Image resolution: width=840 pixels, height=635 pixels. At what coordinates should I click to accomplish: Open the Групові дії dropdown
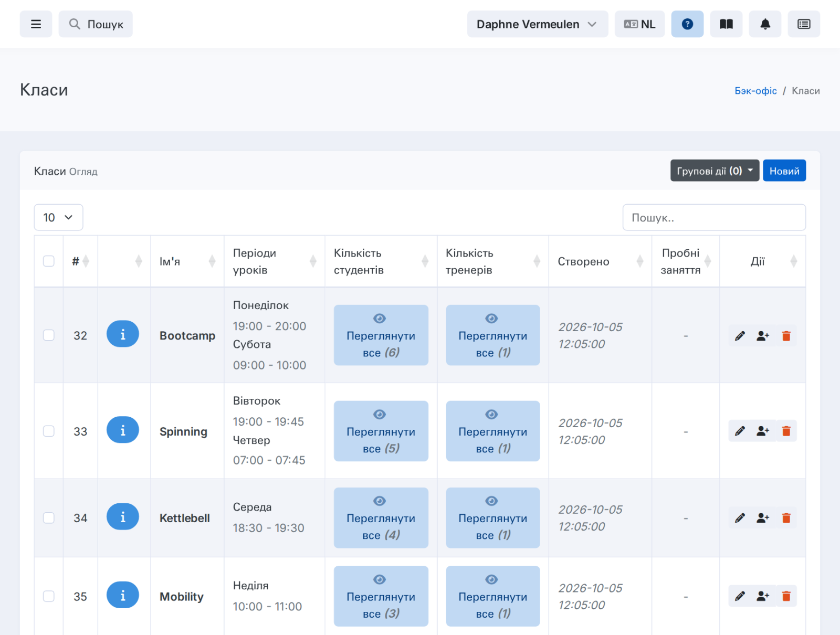click(715, 171)
